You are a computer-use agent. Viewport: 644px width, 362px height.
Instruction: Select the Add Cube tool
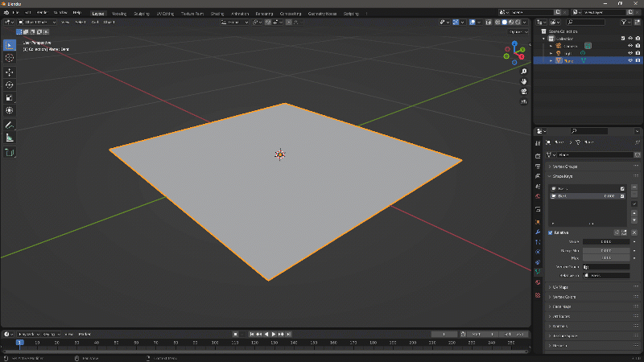[10, 153]
